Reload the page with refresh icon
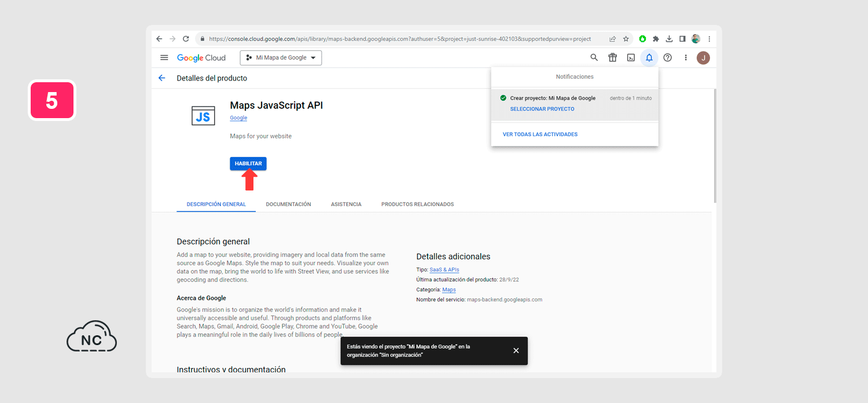Screen dimensions: 868x403 (x=186, y=39)
